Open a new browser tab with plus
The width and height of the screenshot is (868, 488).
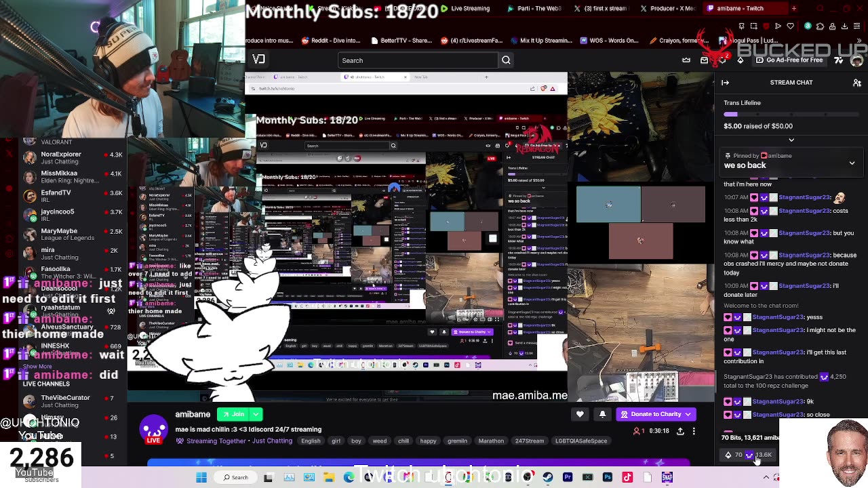point(794,8)
